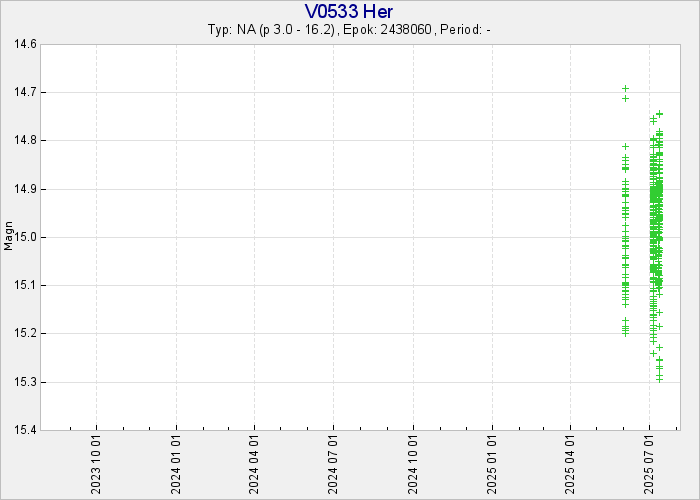
Task: Click the x-axis date 2023 10 01
Action: (96, 466)
